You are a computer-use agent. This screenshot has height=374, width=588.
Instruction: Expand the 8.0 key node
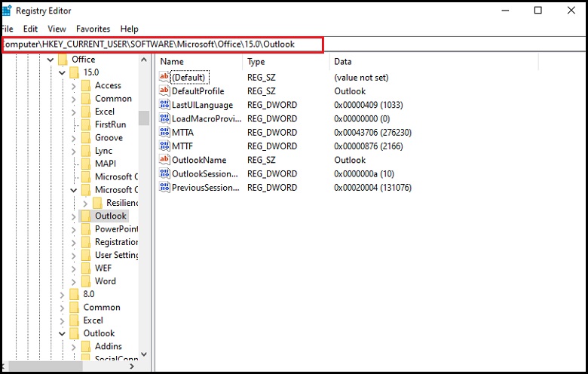(x=62, y=295)
